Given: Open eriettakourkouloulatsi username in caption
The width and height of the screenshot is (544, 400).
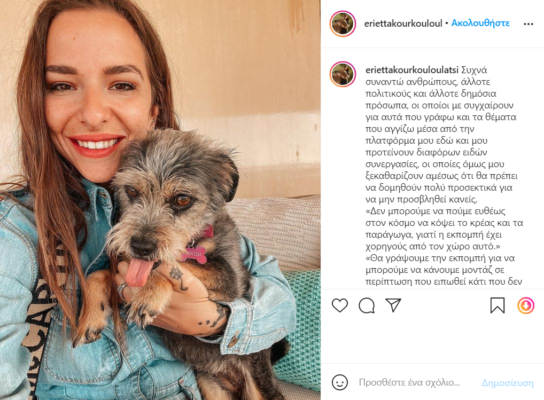Looking at the screenshot, I should pyautogui.click(x=412, y=70).
